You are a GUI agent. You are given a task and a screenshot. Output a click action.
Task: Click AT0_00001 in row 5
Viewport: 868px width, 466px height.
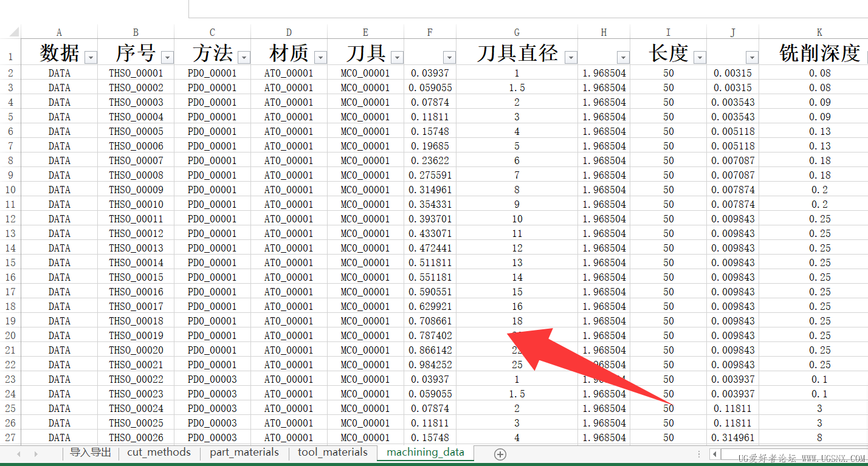[x=289, y=117]
